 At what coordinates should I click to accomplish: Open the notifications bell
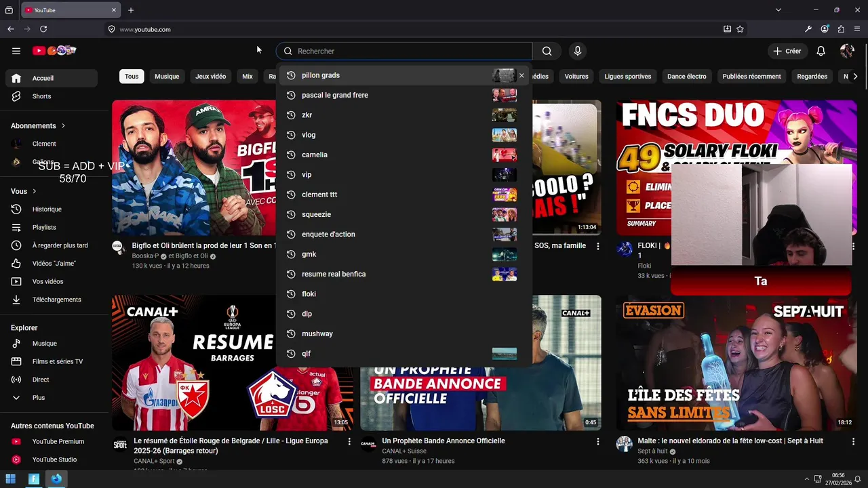click(821, 51)
